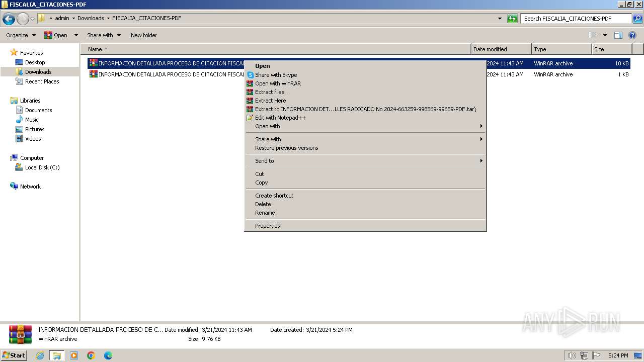
Task: Click the search magnifier icon
Action: [637, 19]
